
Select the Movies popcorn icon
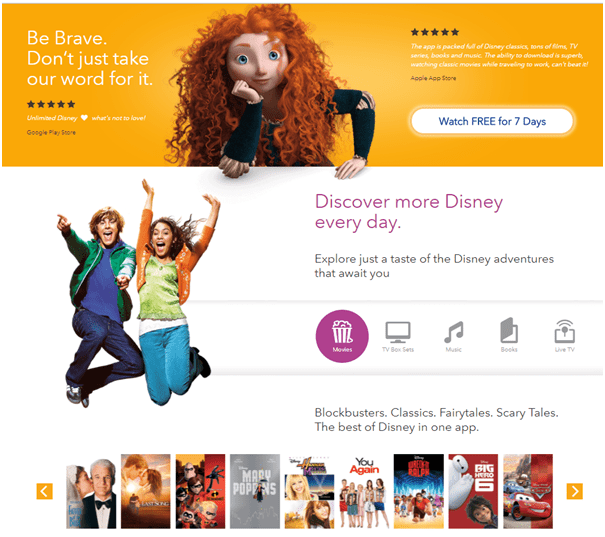(x=341, y=334)
